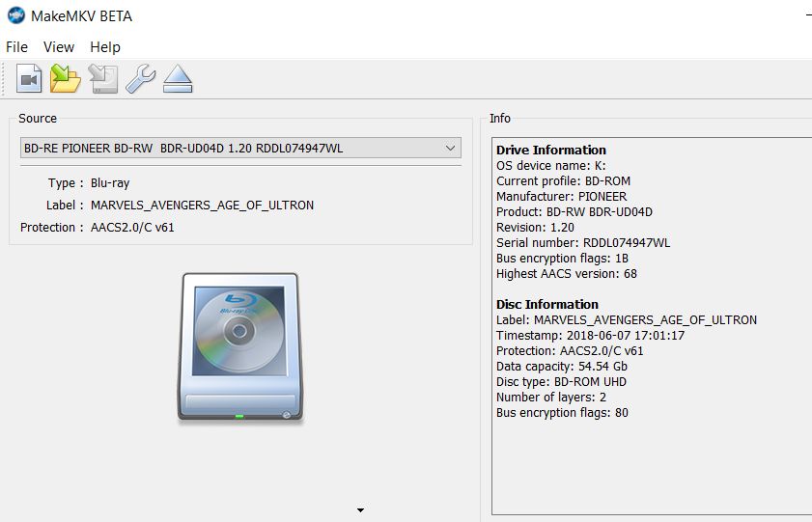This screenshot has height=522, width=812.
Task: Eject the disc using the eject icon
Action: tap(178, 78)
